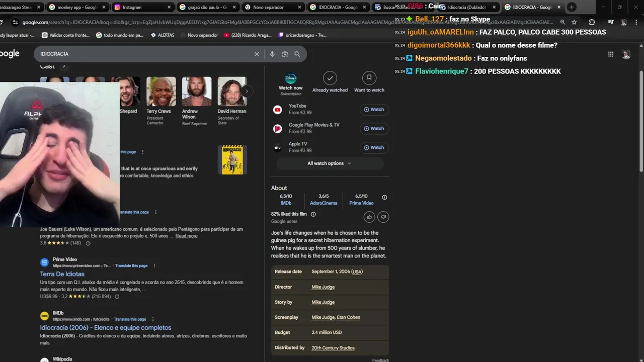Start voice search with the microphone icon
This screenshot has height=362, width=644.
point(272,54)
